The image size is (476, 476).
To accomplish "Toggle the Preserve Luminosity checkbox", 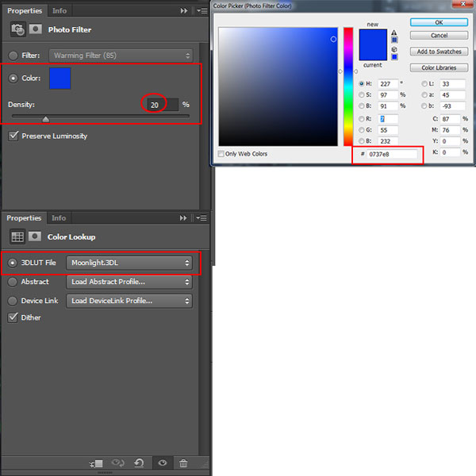I will click(13, 136).
